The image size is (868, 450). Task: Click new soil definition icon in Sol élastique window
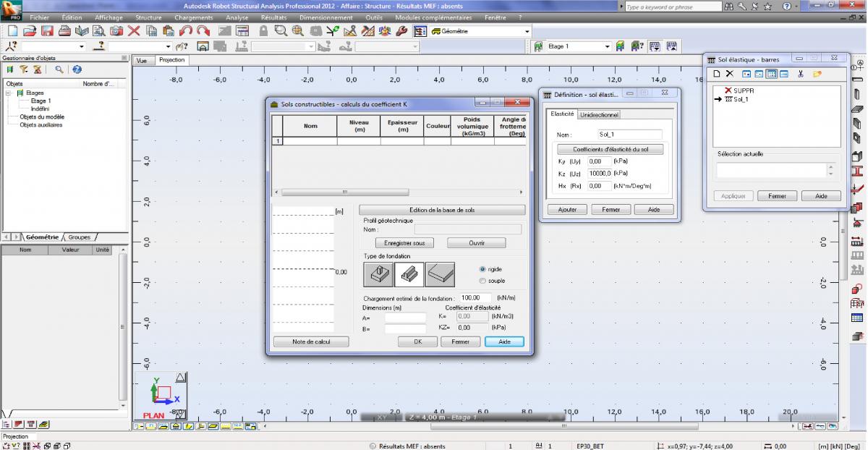point(717,74)
